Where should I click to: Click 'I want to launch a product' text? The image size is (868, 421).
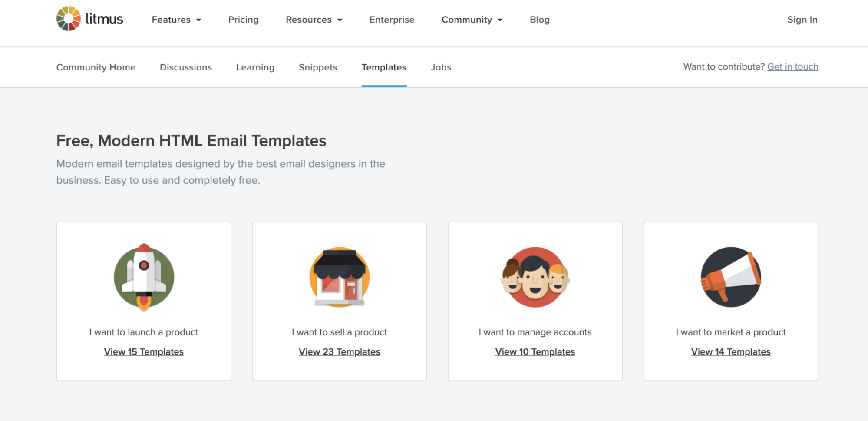coord(144,332)
